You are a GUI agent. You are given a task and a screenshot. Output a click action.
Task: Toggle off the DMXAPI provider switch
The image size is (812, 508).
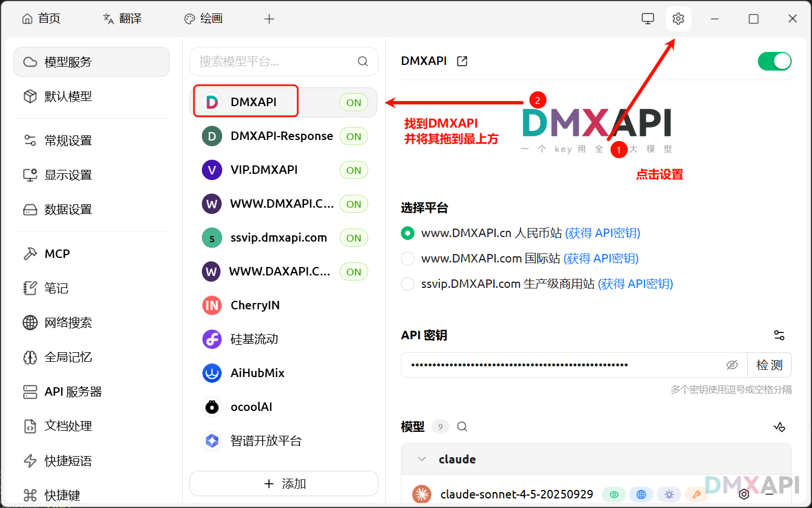[x=774, y=61]
